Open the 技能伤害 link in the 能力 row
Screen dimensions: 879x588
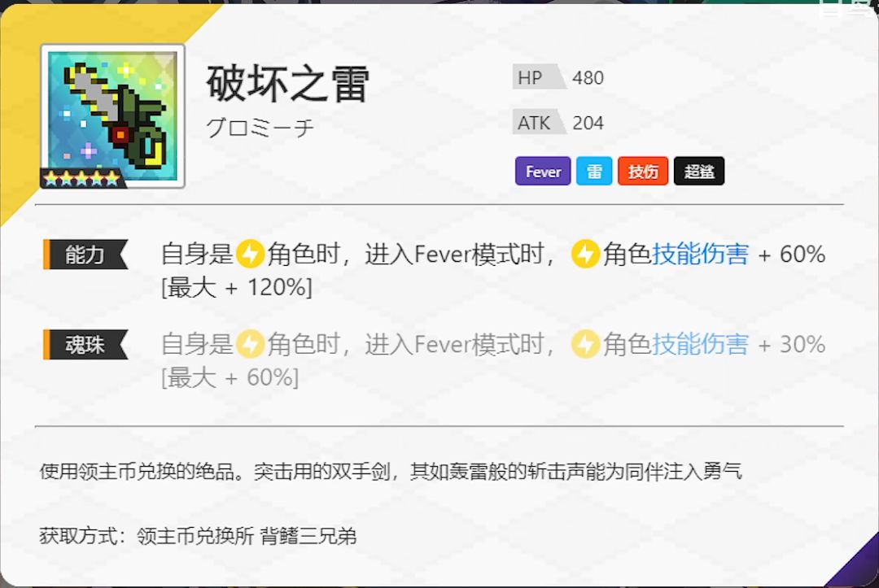pos(700,255)
